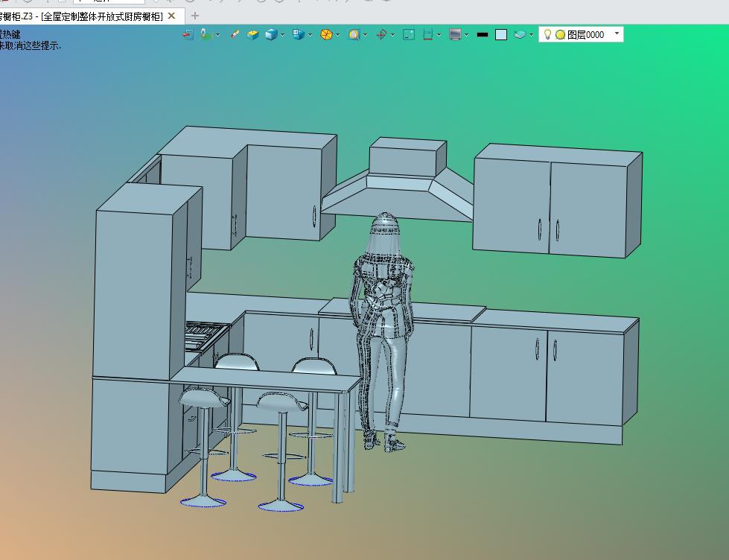
Task: Click the yellow-top box icon
Action: 253,34
